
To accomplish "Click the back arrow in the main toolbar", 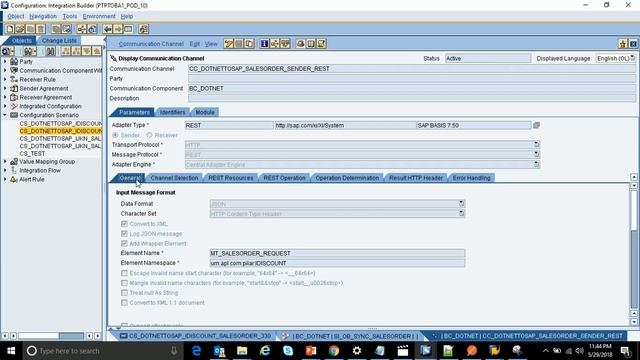I will point(108,29).
